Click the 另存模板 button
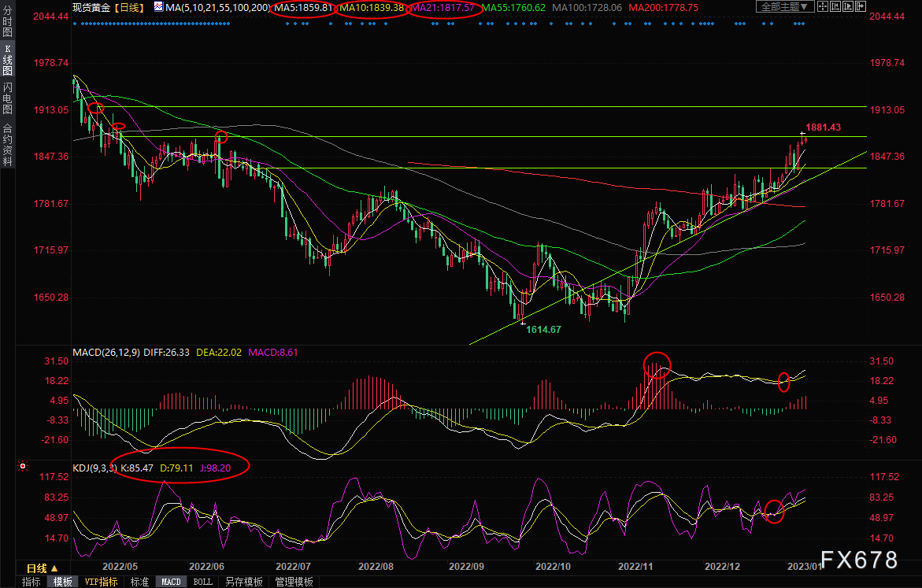 point(243,582)
